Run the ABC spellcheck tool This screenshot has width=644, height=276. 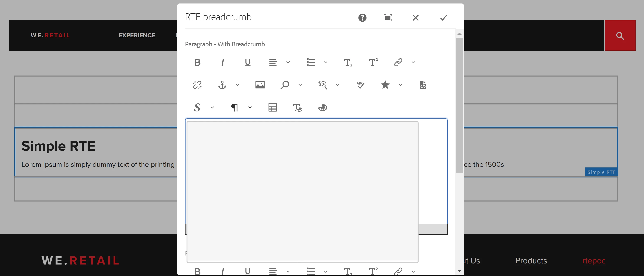tap(360, 85)
